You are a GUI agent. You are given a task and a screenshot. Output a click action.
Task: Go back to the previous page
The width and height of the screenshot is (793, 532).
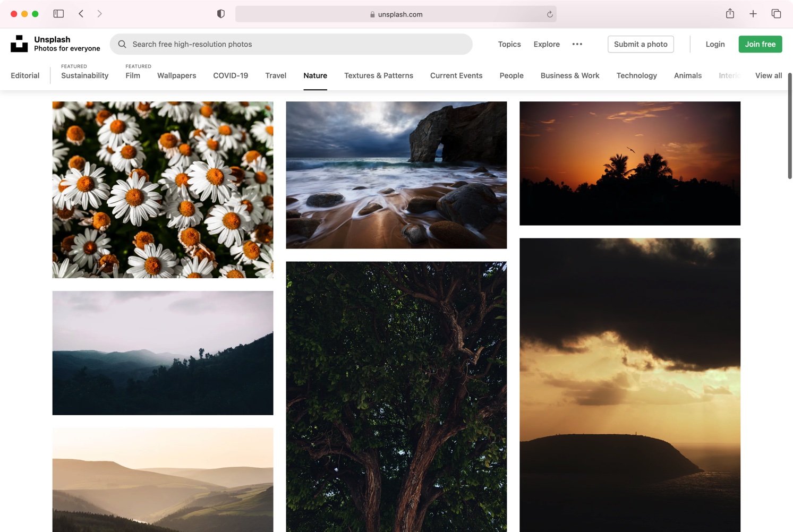coord(81,14)
